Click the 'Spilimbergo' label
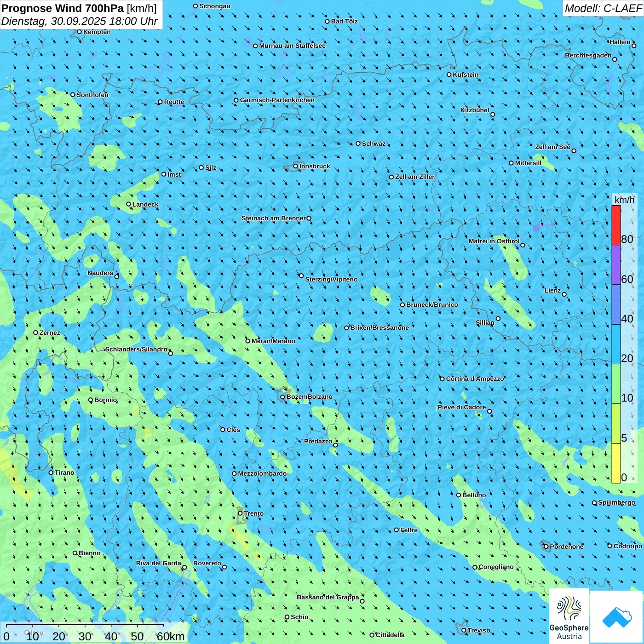Image resolution: width=644 pixels, height=644 pixels. pos(617,502)
